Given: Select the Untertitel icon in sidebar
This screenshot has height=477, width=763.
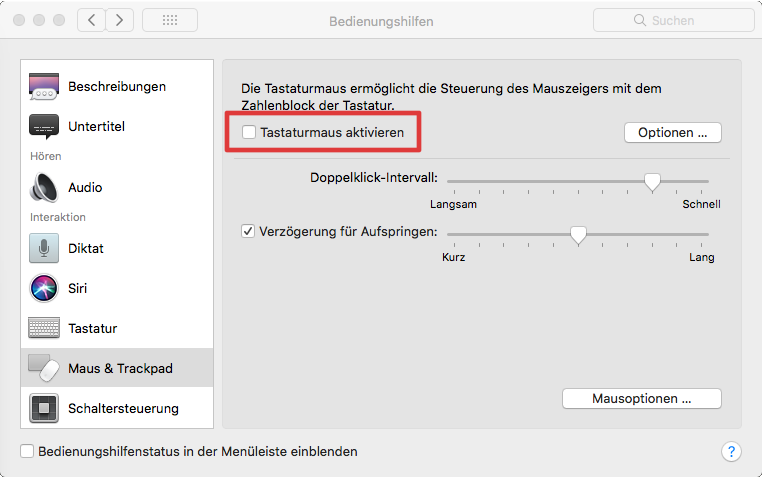Looking at the screenshot, I should pyautogui.click(x=44, y=127).
